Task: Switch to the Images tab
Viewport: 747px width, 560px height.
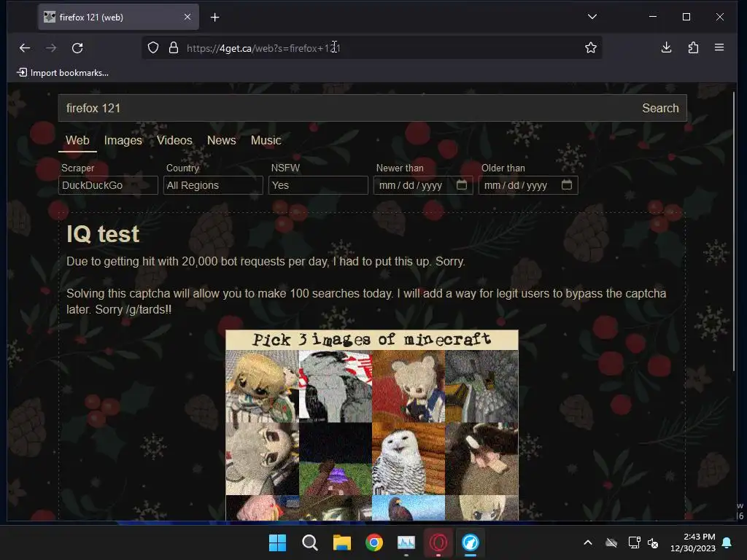Action: tap(123, 141)
